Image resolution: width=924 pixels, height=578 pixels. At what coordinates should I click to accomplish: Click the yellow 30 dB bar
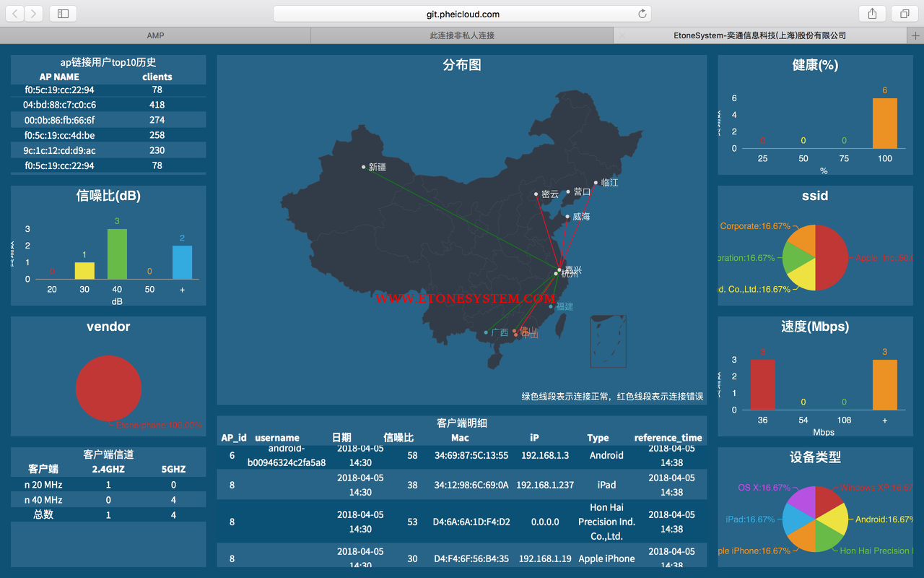84,270
